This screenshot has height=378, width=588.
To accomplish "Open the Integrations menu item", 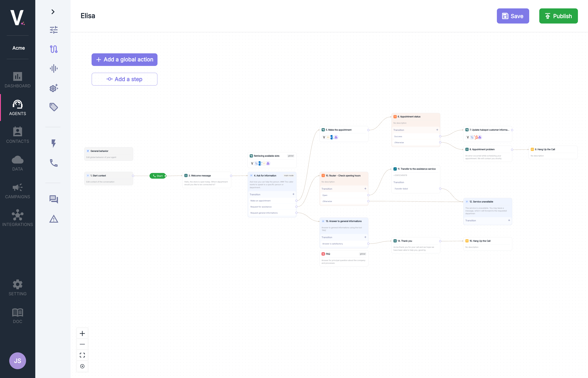I will pyautogui.click(x=17, y=218).
